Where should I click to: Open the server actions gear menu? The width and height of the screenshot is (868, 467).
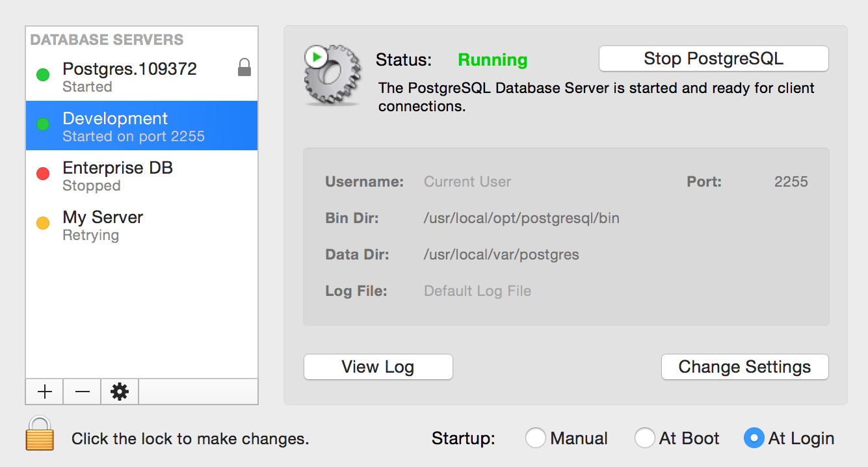[x=119, y=391]
